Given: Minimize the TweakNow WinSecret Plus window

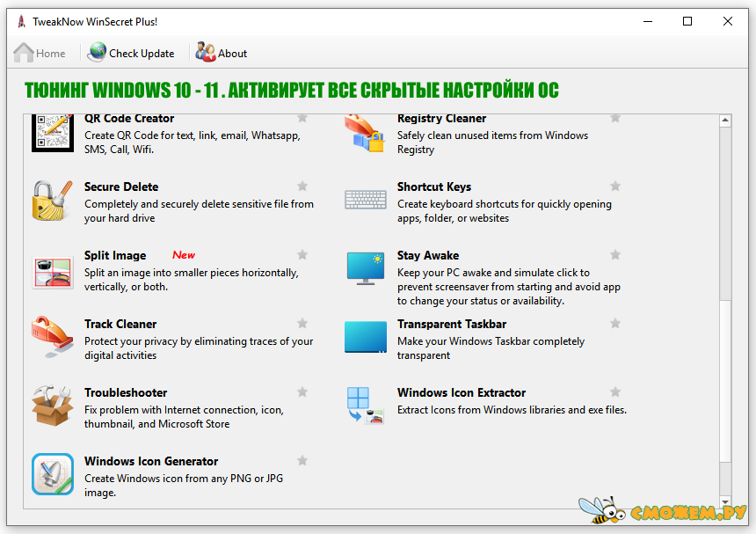Looking at the screenshot, I should [648, 21].
